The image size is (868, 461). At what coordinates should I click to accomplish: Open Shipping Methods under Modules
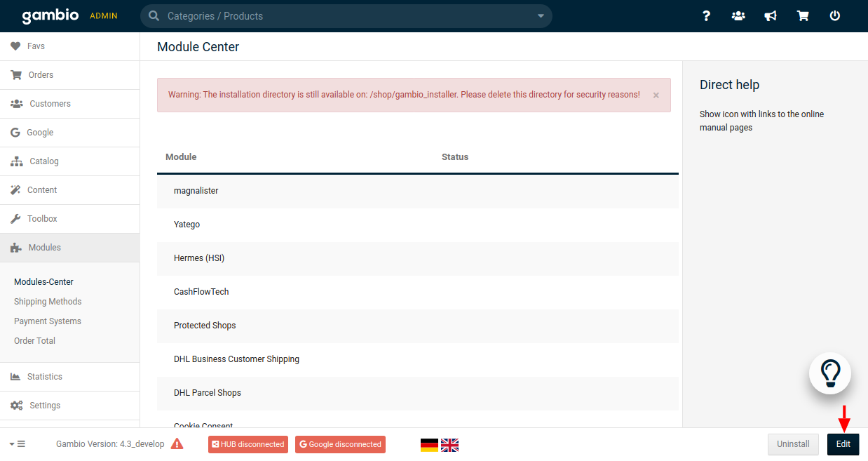point(48,302)
